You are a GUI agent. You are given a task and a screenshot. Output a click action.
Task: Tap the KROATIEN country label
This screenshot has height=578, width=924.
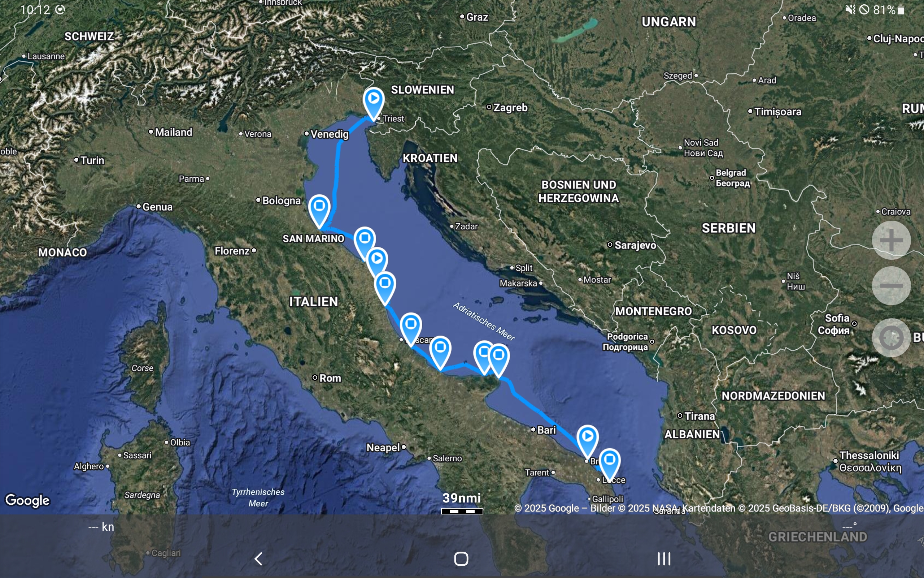(x=430, y=158)
